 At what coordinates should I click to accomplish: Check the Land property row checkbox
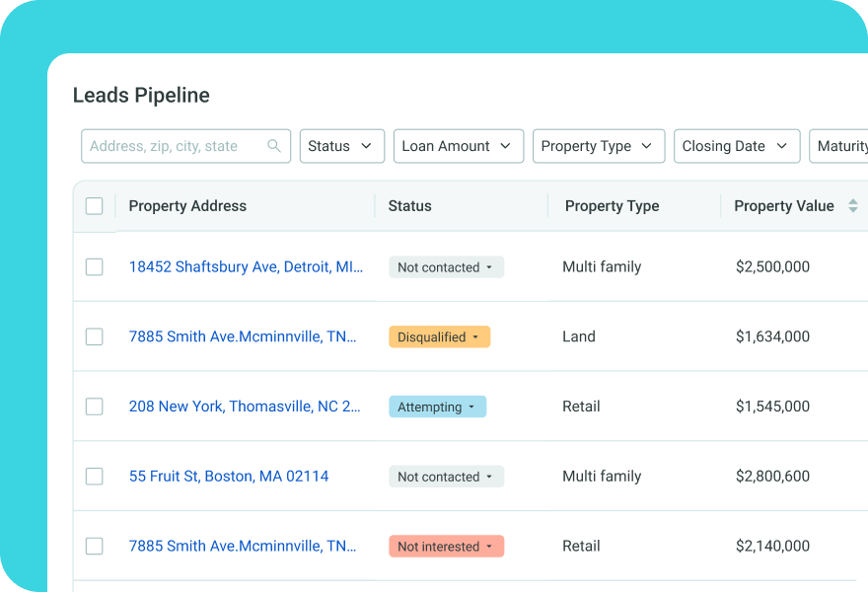[94, 336]
